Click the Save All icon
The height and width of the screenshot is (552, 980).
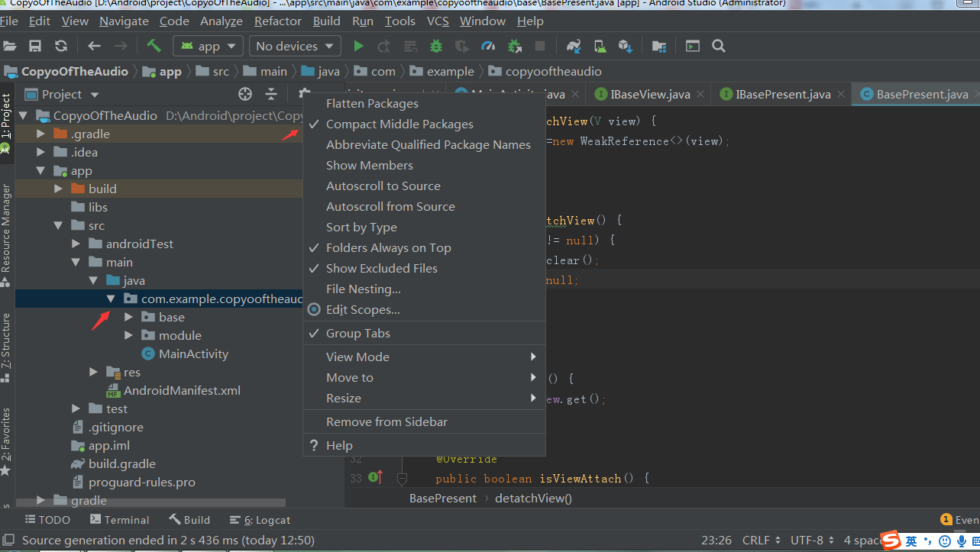(34, 46)
